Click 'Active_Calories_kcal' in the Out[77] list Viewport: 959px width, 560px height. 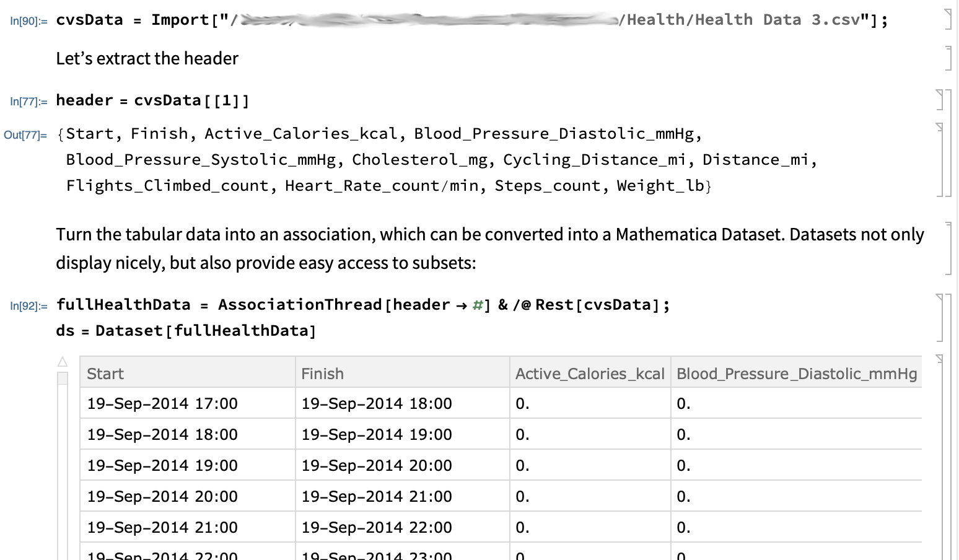(x=301, y=134)
